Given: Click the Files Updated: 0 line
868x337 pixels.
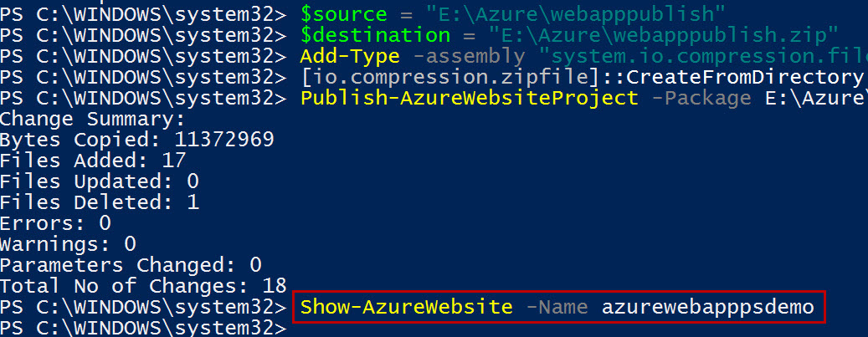Looking at the screenshot, I should click(99, 181).
